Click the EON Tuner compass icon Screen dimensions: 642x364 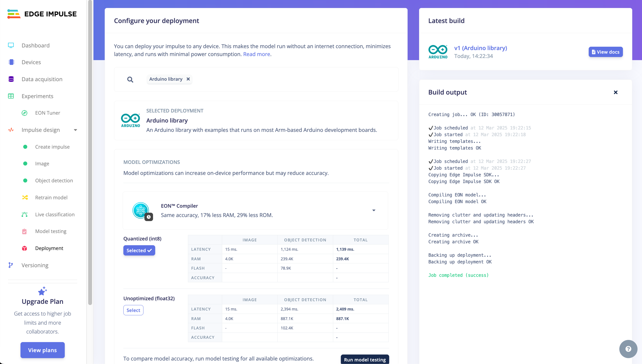tap(25, 113)
